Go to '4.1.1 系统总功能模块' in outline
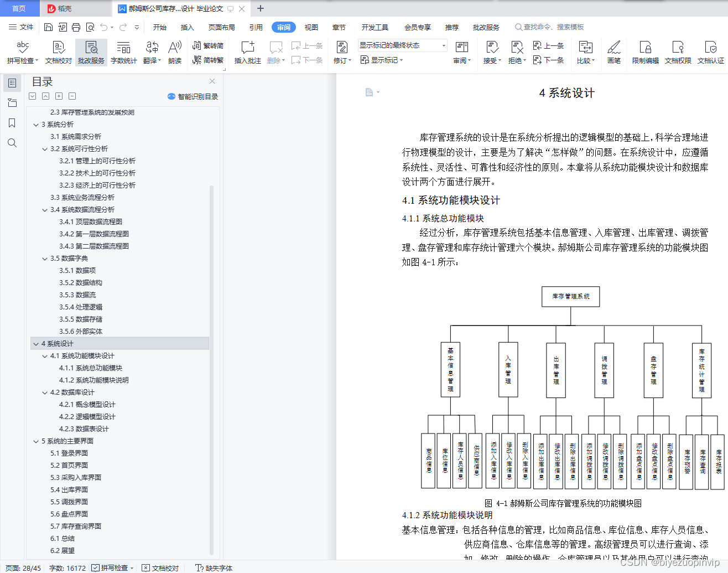The image size is (728, 573). [91, 368]
